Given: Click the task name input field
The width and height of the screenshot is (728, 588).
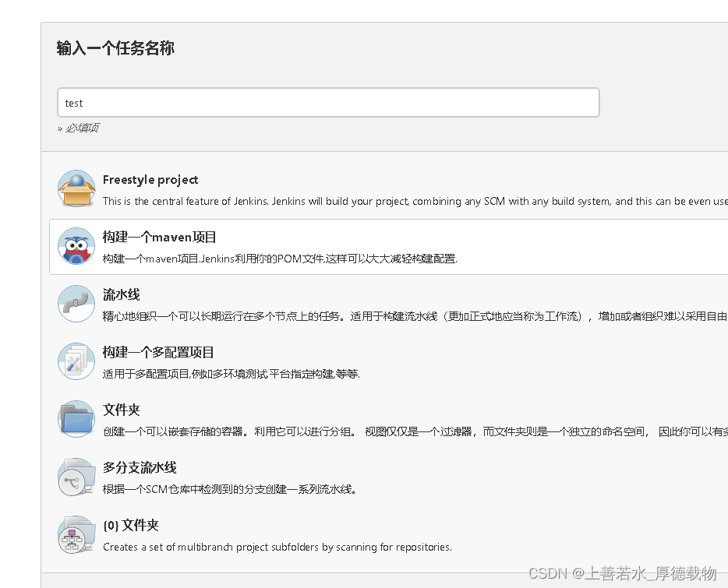Looking at the screenshot, I should (328, 103).
